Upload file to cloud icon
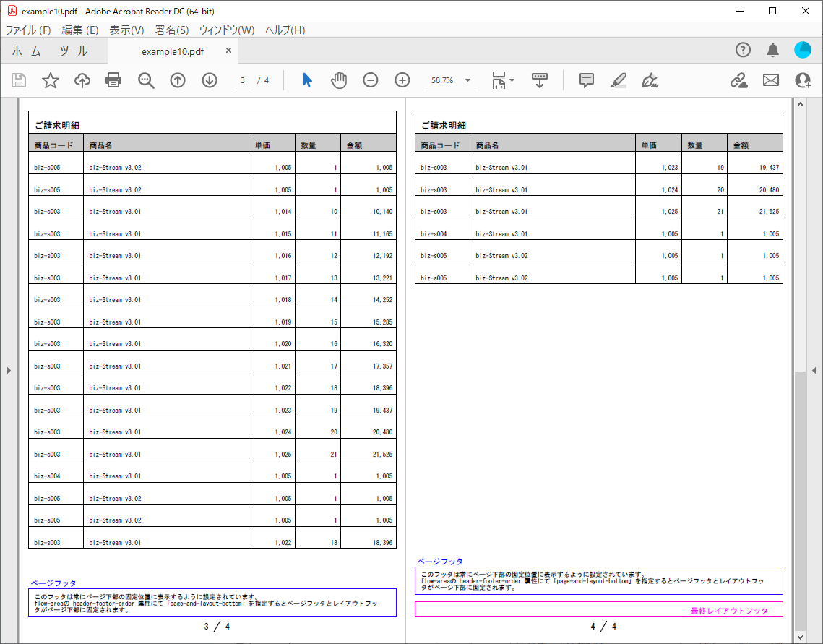The width and height of the screenshot is (823, 644). tap(82, 80)
